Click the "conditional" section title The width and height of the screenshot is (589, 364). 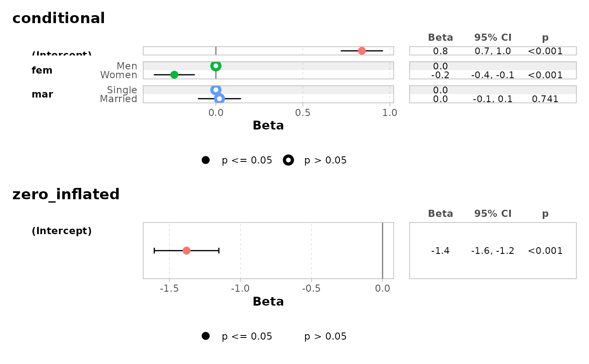tap(58, 18)
